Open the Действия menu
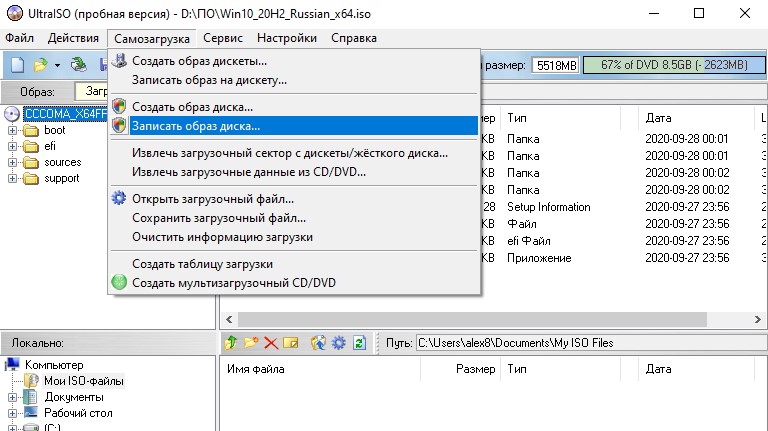768x431 pixels. click(x=73, y=38)
